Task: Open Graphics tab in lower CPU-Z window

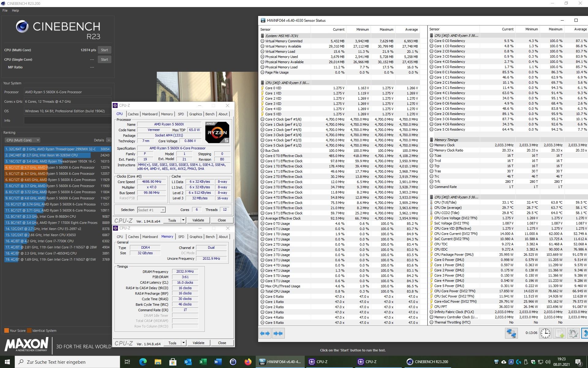Action: pos(196,237)
